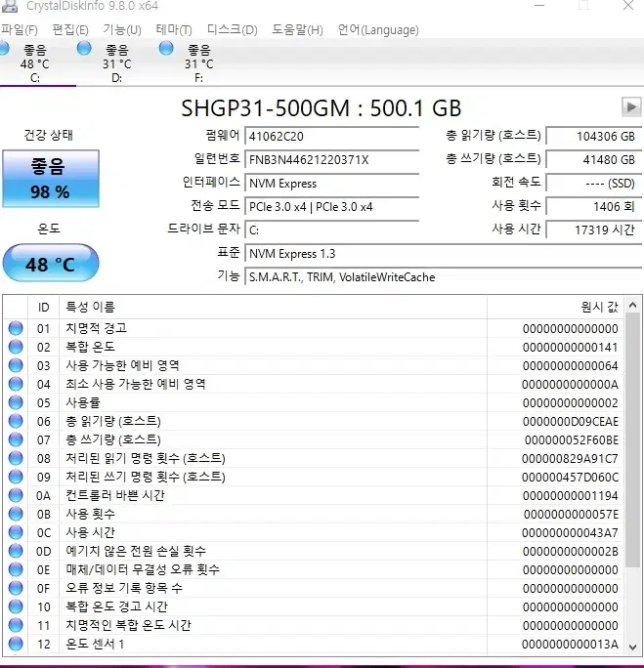Image resolution: width=644 pixels, height=668 pixels.
Task: Click power on count value 1406 회
Action: pos(594,207)
